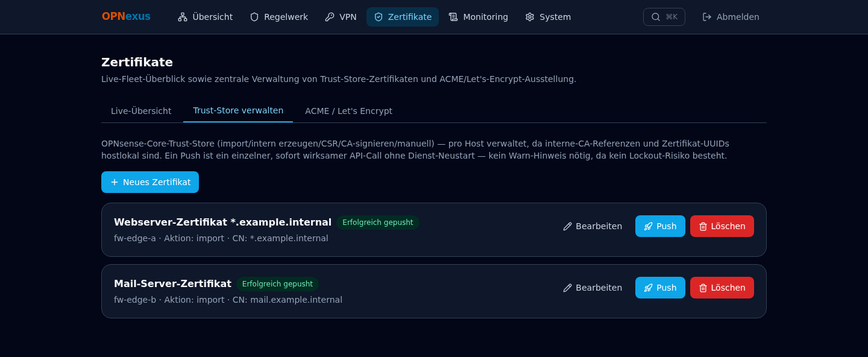Open the System menu item
The width and height of the screenshot is (868, 357).
coord(548,17)
